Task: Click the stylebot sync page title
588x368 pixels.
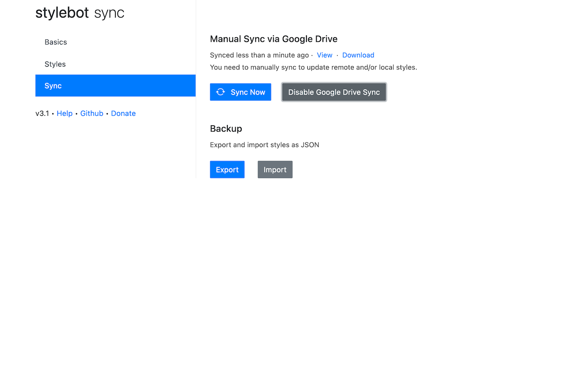Action: [80, 13]
